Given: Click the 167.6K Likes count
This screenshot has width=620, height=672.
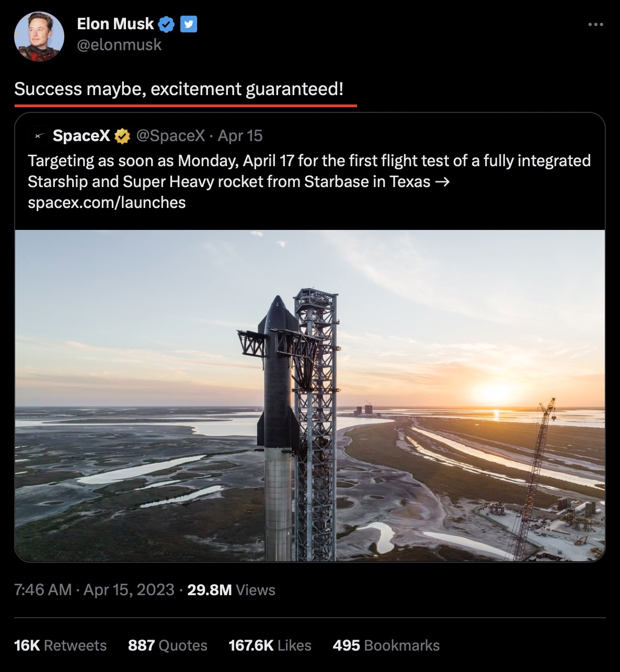Looking at the screenshot, I should pos(270,645).
